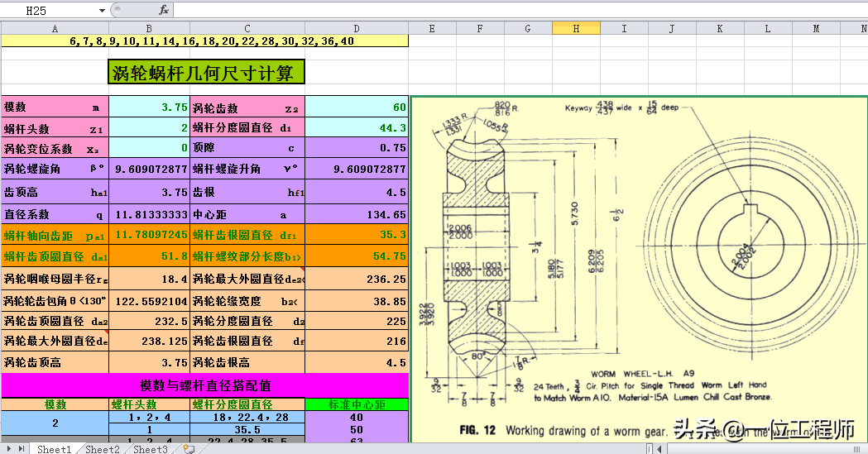This screenshot has width=868, height=454.
Task: Click the horizontal scrollbar left arrow
Action: coord(659,449)
